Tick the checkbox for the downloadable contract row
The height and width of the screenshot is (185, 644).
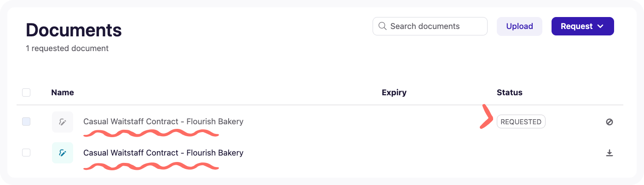(x=26, y=153)
